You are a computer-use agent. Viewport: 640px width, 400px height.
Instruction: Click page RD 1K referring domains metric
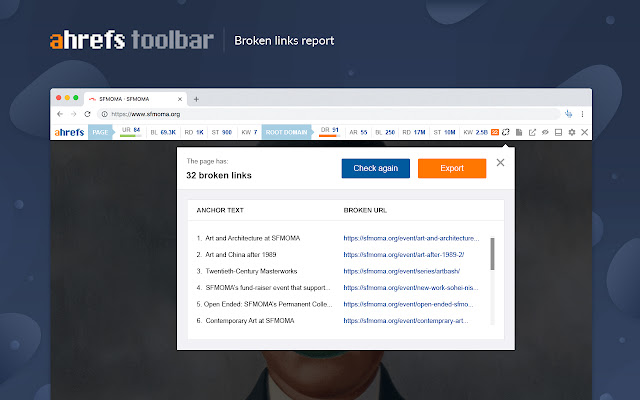(x=194, y=132)
